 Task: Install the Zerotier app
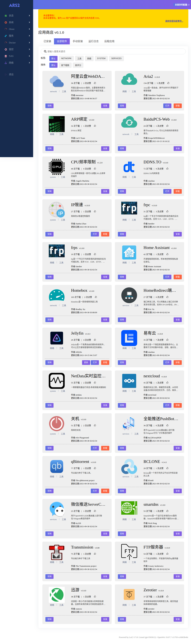click(x=177, y=619)
